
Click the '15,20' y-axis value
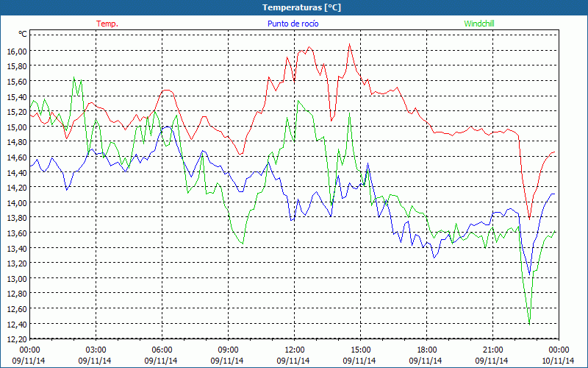coord(17,112)
